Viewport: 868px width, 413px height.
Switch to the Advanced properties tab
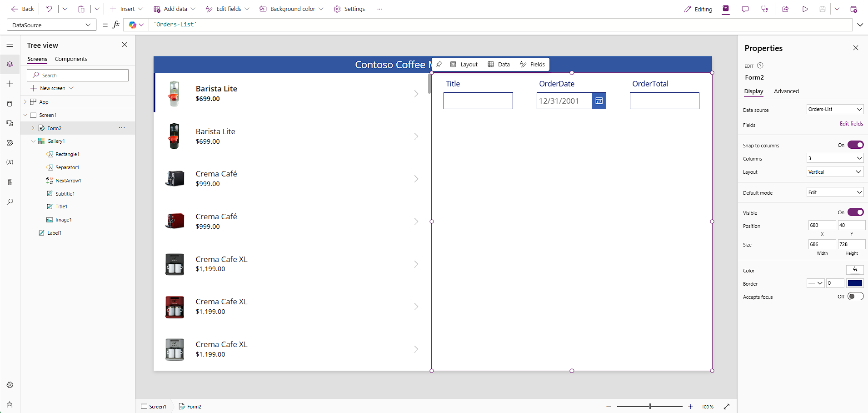786,91
